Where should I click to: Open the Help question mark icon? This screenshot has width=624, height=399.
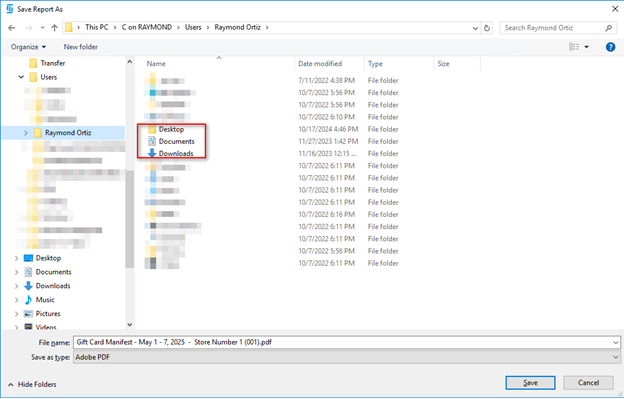(610, 47)
